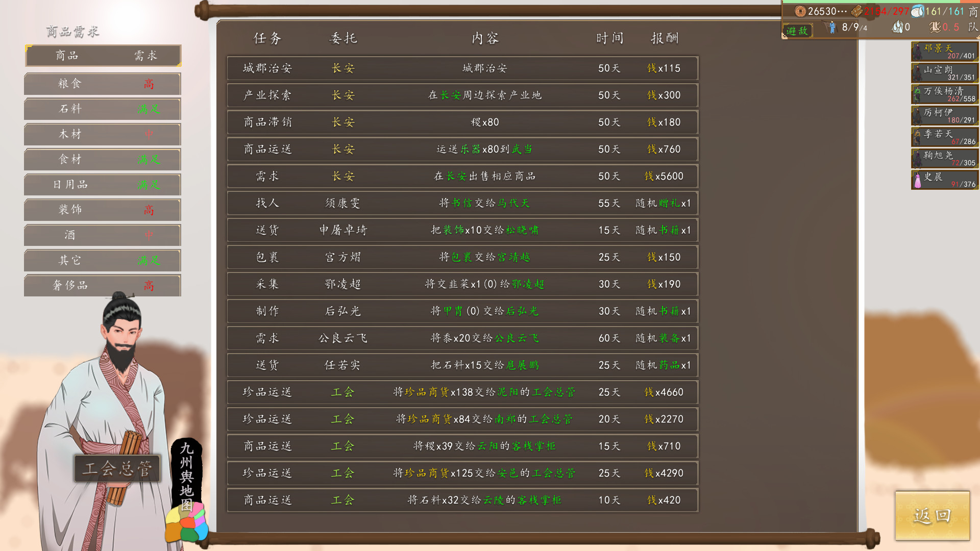Select the 需求 长安 quest paying 钱x5600
Image resolution: width=980 pixels, height=551 pixels.
coord(462,176)
